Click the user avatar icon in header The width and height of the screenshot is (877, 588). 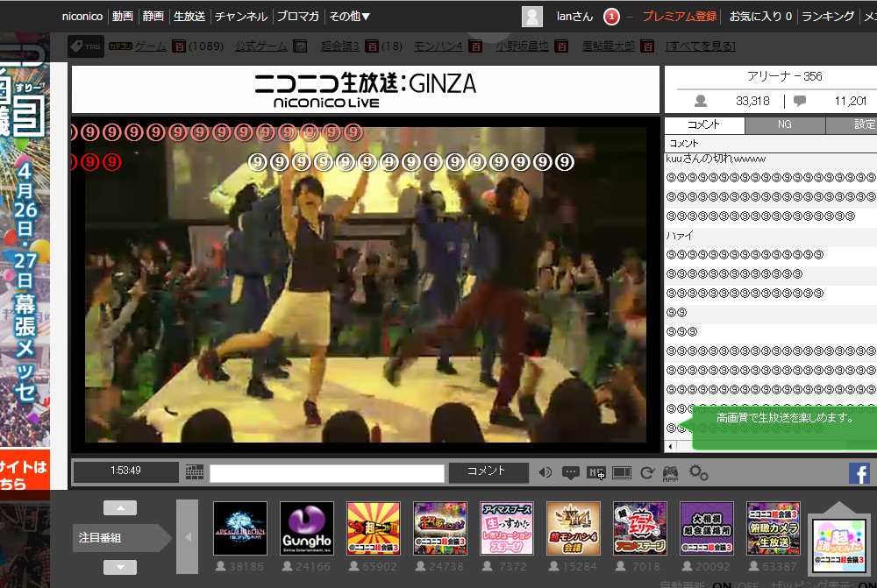click(532, 16)
